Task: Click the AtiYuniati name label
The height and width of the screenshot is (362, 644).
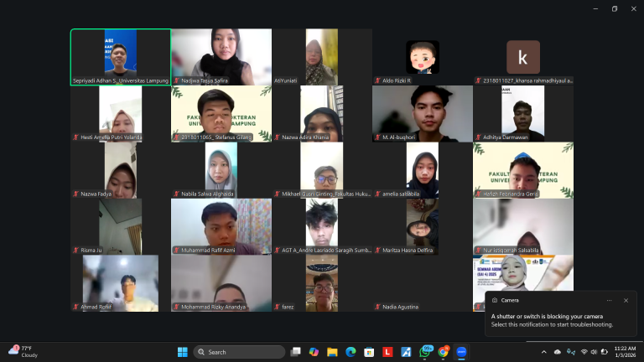Action: pyautogui.click(x=285, y=80)
